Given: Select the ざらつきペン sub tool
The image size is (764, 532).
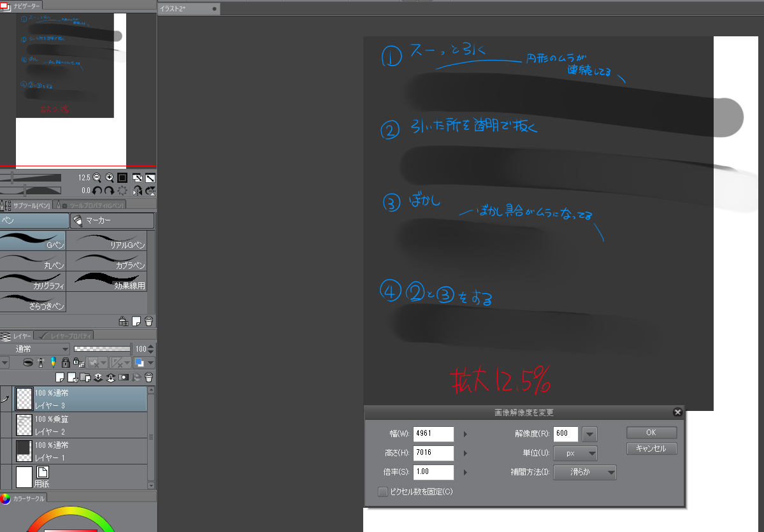Looking at the screenshot, I should [x=32, y=302].
